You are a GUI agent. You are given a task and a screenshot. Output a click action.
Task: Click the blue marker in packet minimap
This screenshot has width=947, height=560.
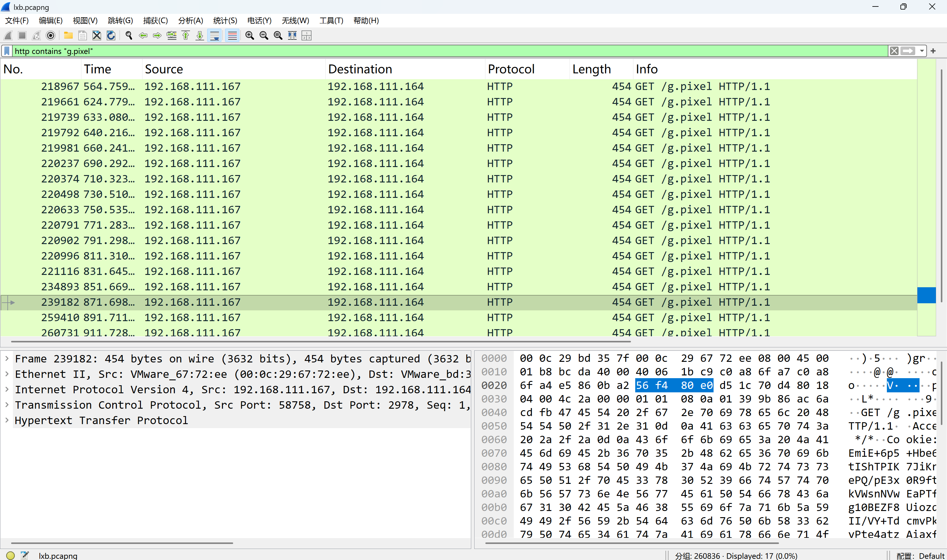pyautogui.click(x=926, y=295)
